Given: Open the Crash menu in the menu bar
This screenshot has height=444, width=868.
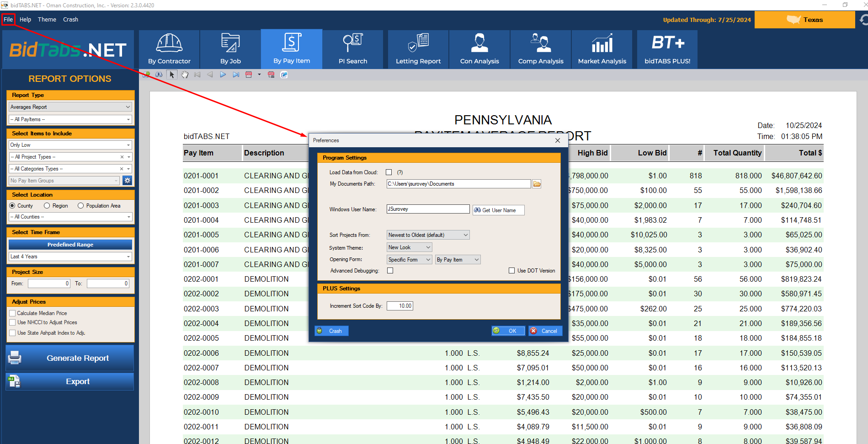Looking at the screenshot, I should pos(70,20).
